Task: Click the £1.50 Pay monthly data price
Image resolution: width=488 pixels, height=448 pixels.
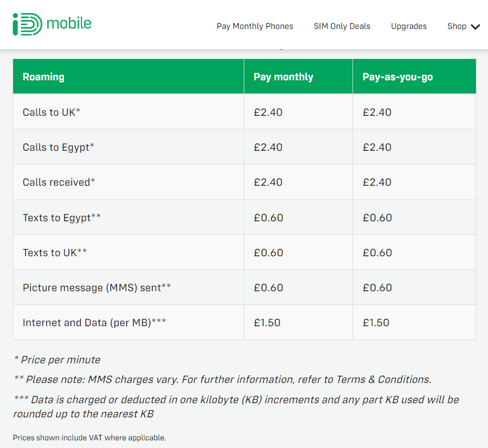Action: pos(267,323)
